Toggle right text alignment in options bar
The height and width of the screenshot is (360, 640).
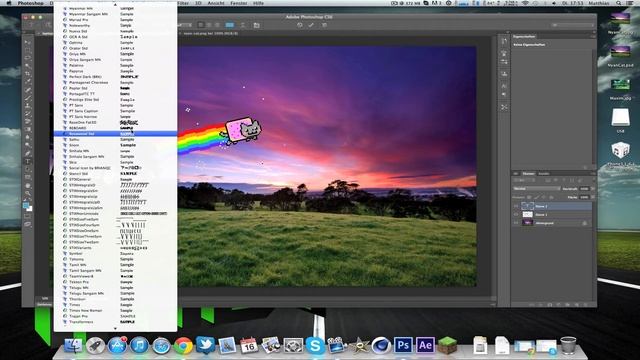(217, 25)
